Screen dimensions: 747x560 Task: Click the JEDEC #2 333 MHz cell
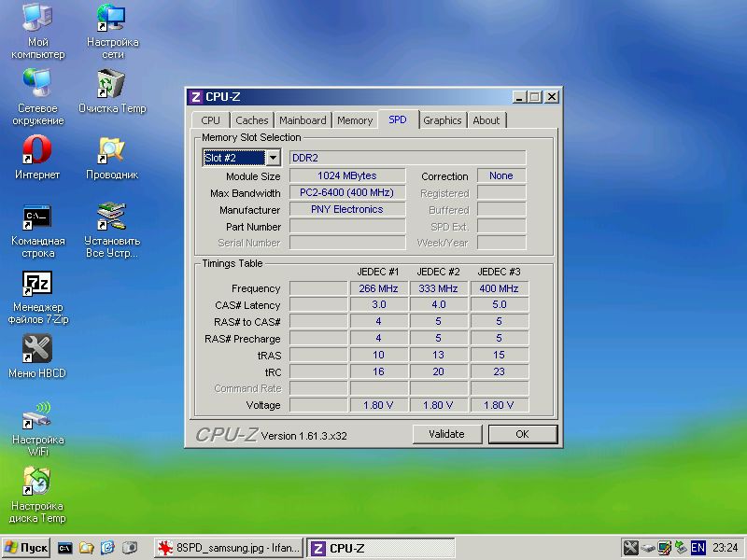[x=439, y=288]
